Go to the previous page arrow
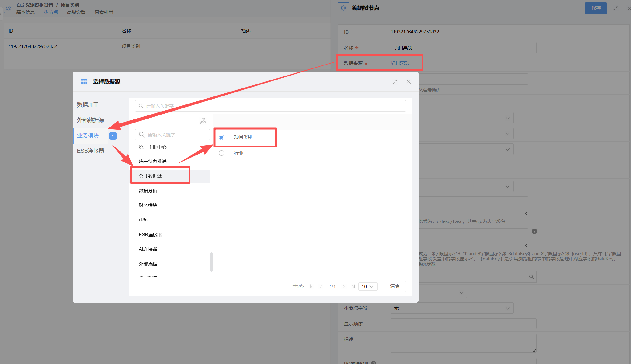631x364 pixels. click(x=321, y=287)
